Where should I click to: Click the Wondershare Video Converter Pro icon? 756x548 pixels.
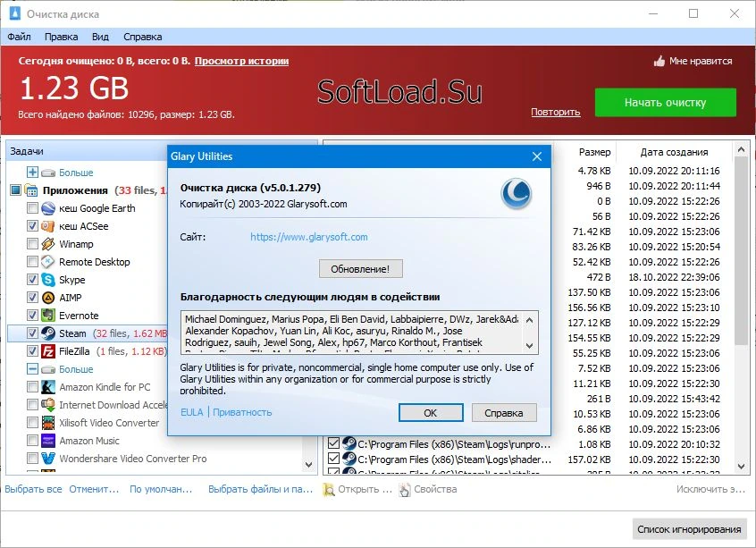[x=47, y=459]
